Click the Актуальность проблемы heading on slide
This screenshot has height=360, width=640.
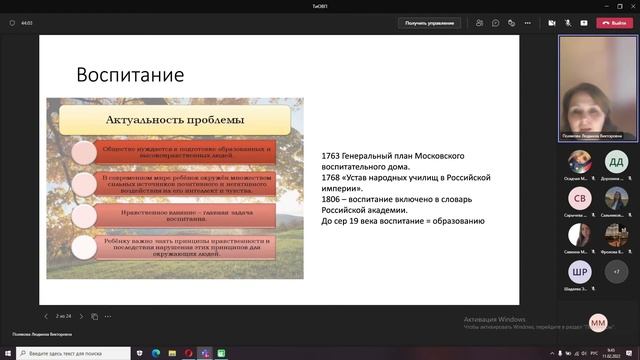(x=175, y=120)
